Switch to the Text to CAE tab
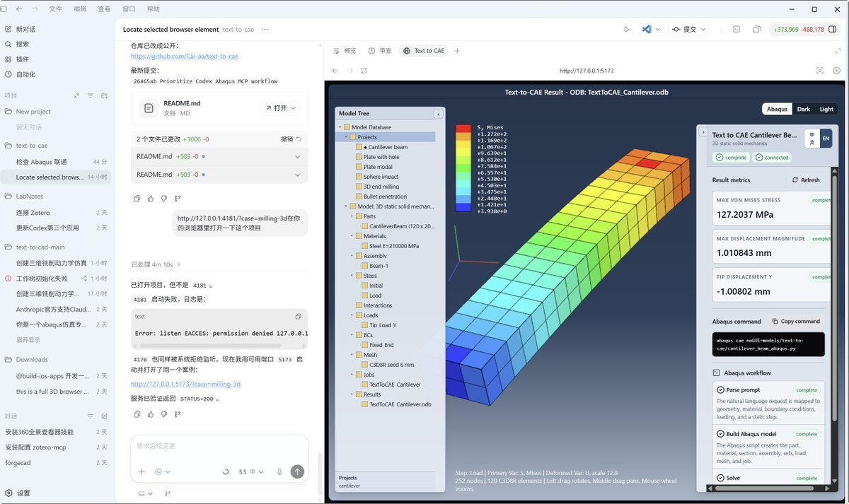Image resolution: width=849 pixels, height=504 pixels. (424, 51)
